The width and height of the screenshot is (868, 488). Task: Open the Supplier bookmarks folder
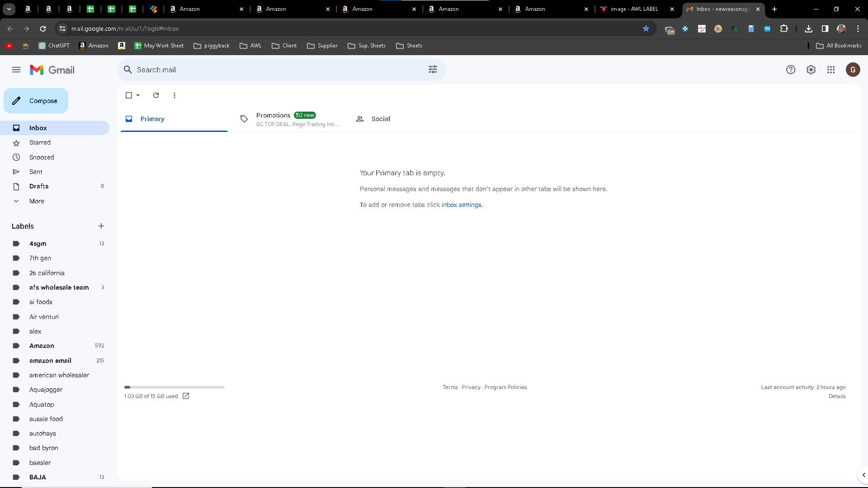pos(322,46)
